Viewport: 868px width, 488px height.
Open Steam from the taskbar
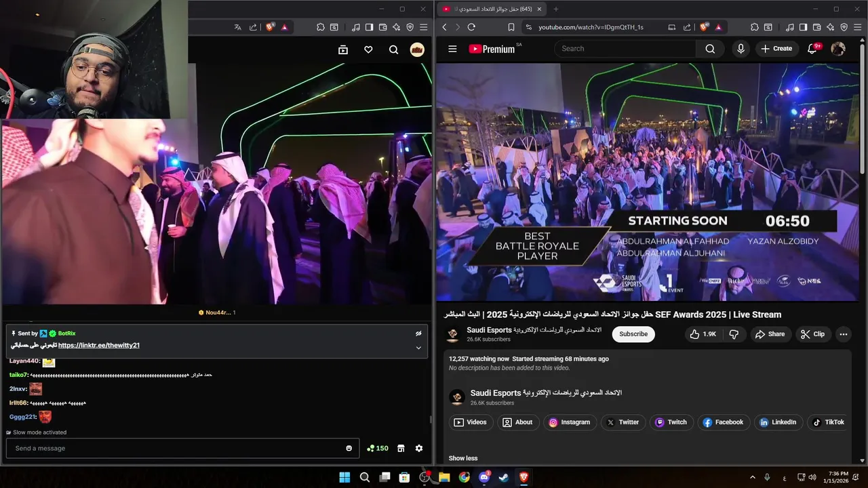[x=504, y=477]
